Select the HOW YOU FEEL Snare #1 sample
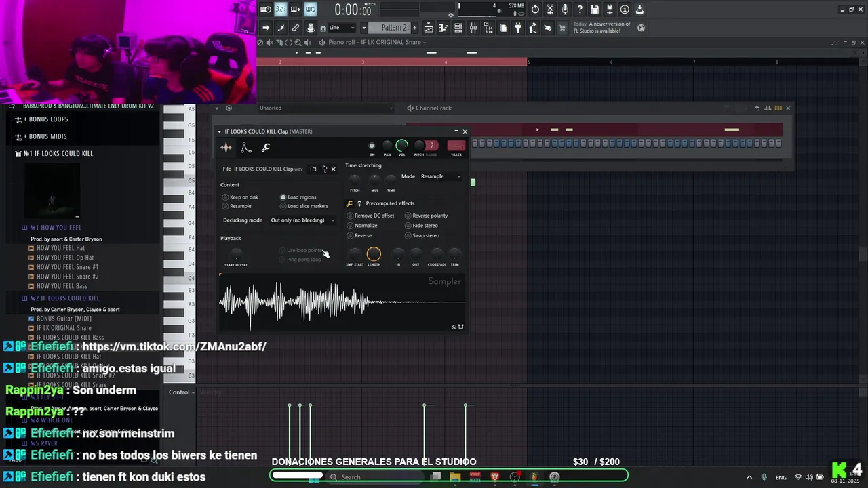 click(x=64, y=267)
